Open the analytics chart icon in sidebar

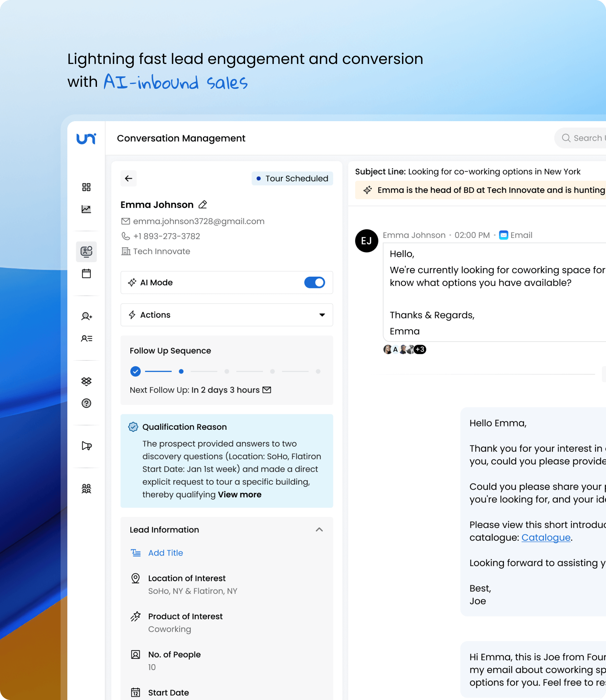86,209
